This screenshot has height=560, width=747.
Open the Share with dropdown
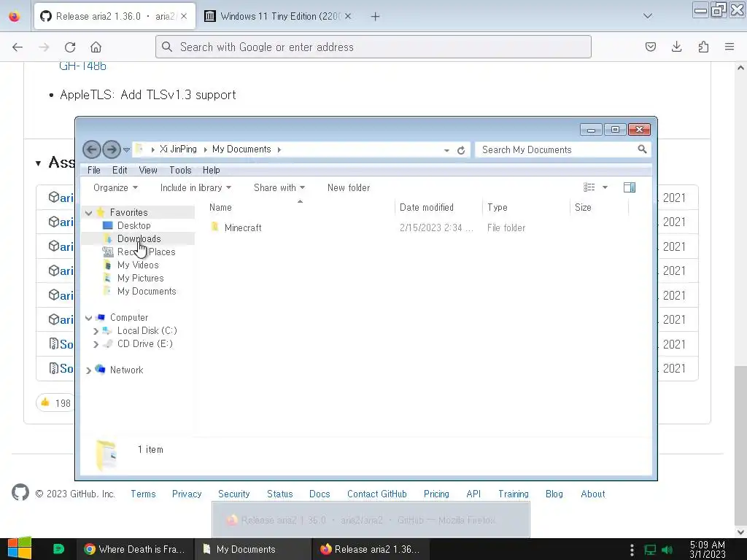(279, 187)
